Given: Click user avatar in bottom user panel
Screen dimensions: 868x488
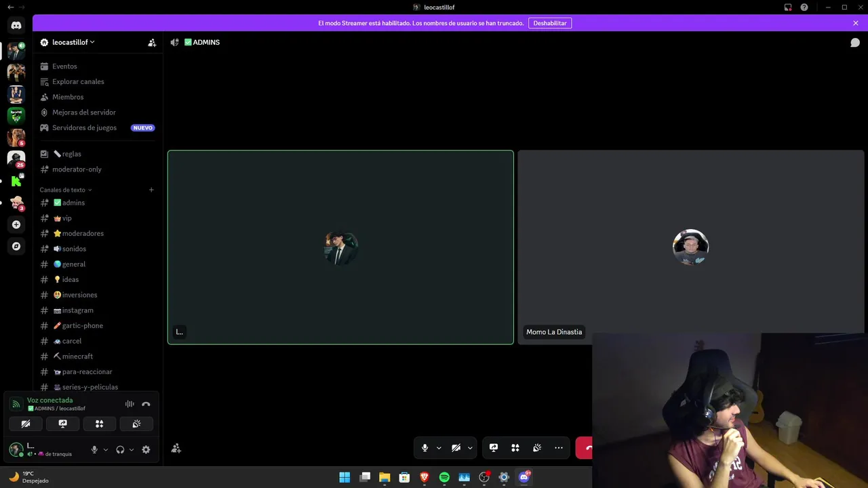Looking at the screenshot, I should [16, 449].
